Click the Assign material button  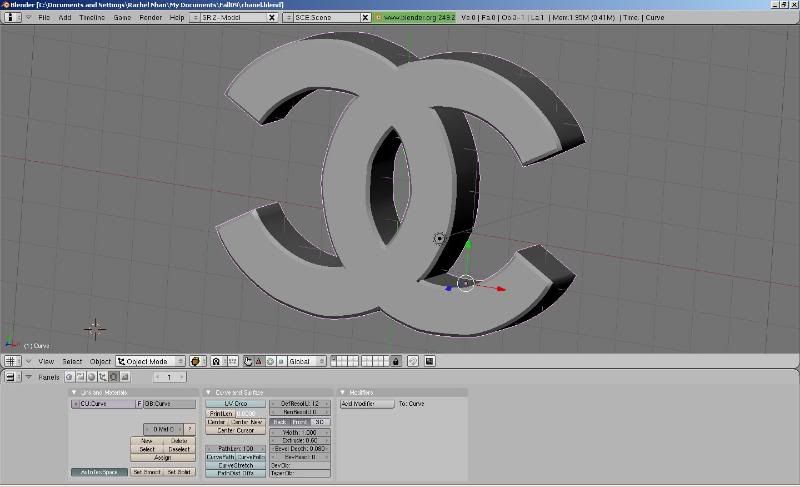pyautogui.click(x=163, y=457)
